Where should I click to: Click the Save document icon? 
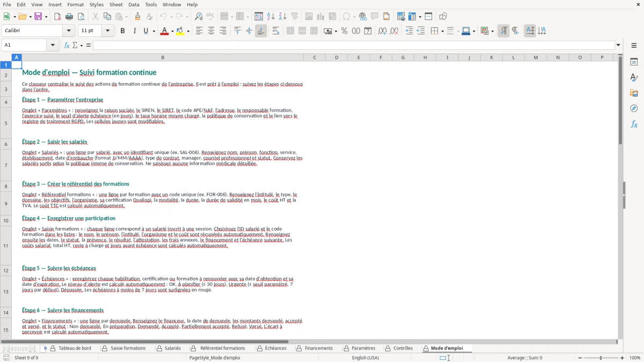(38, 17)
